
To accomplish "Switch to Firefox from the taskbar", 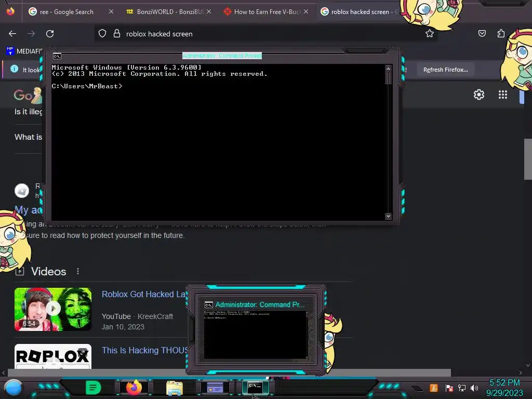I will tap(134, 388).
